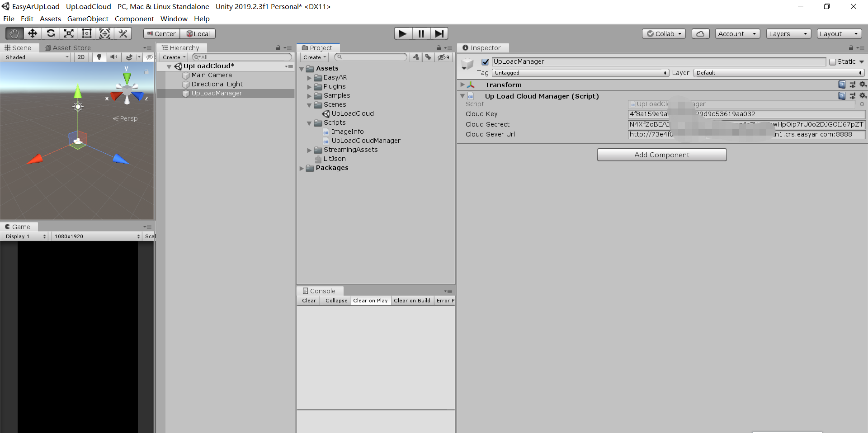Expand the Plugins folder
Image resolution: width=868 pixels, height=433 pixels.
[x=310, y=87]
